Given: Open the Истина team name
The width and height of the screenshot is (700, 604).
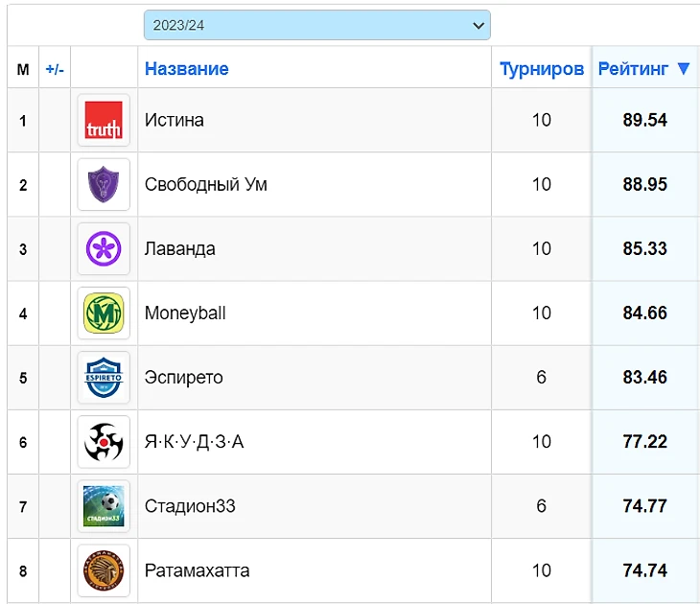Looking at the screenshot, I should point(174,120).
